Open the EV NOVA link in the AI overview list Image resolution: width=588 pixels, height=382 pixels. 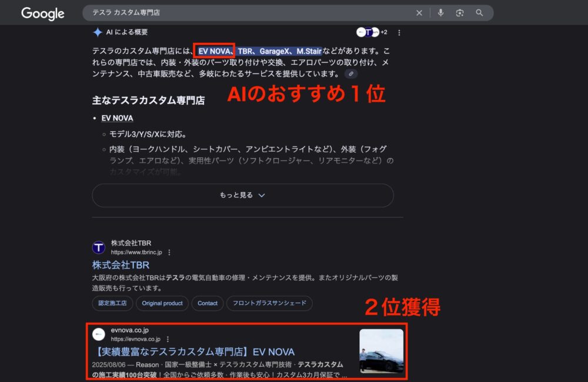pos(117,118)
